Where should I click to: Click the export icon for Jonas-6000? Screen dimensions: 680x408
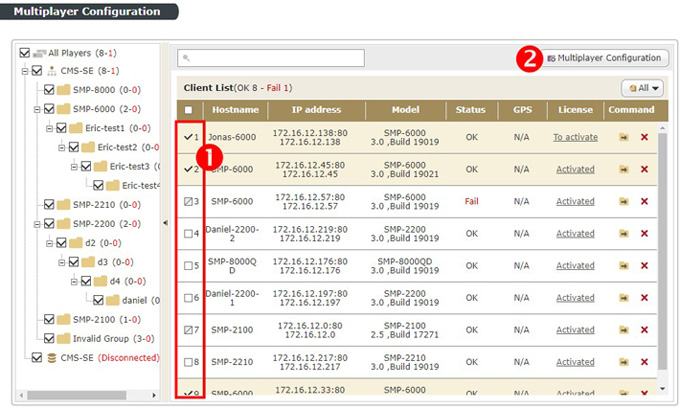click(624, 137)
